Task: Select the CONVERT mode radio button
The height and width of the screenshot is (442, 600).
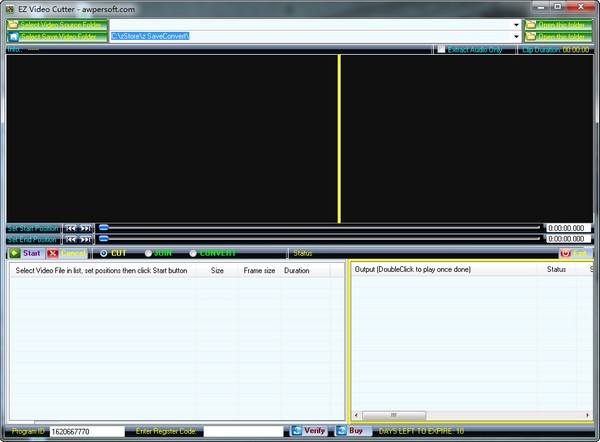Action: point(193,253)
